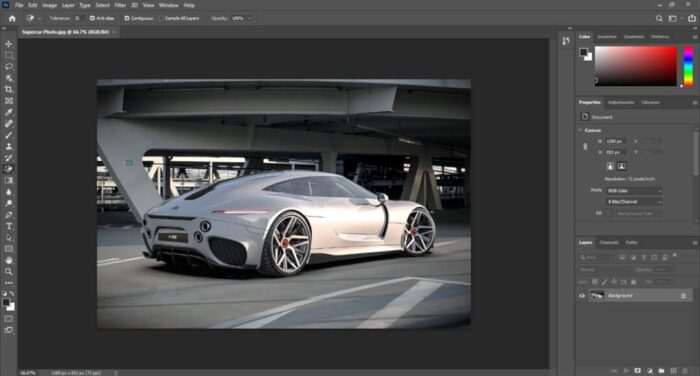Select the Move tool
The width and height of the screenshot is (700, 376).
click(8, 44)
